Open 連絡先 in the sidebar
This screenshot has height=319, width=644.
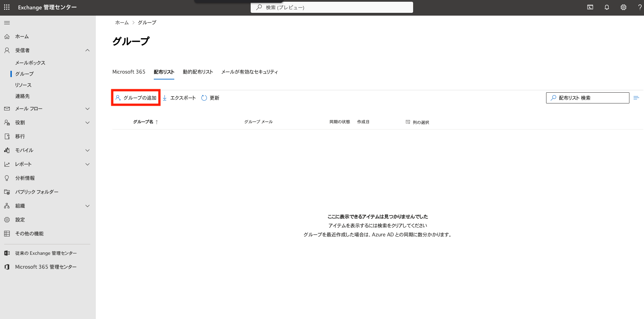click(23, 96)
